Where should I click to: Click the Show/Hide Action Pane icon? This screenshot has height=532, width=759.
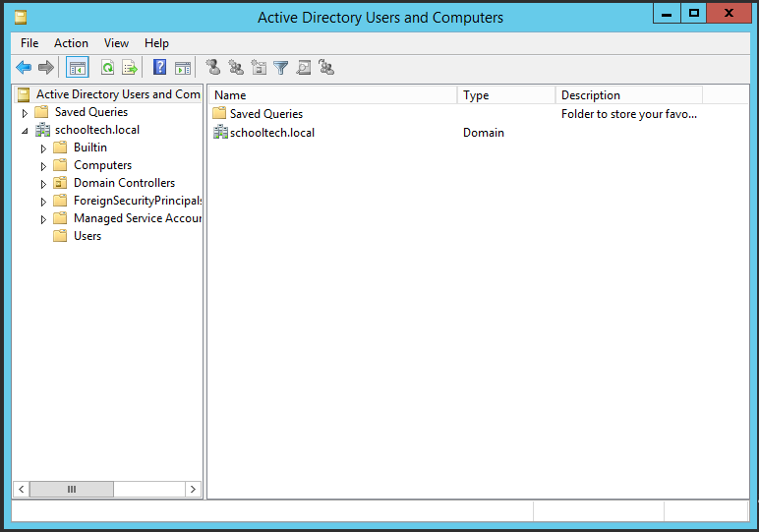pos(183,68)
